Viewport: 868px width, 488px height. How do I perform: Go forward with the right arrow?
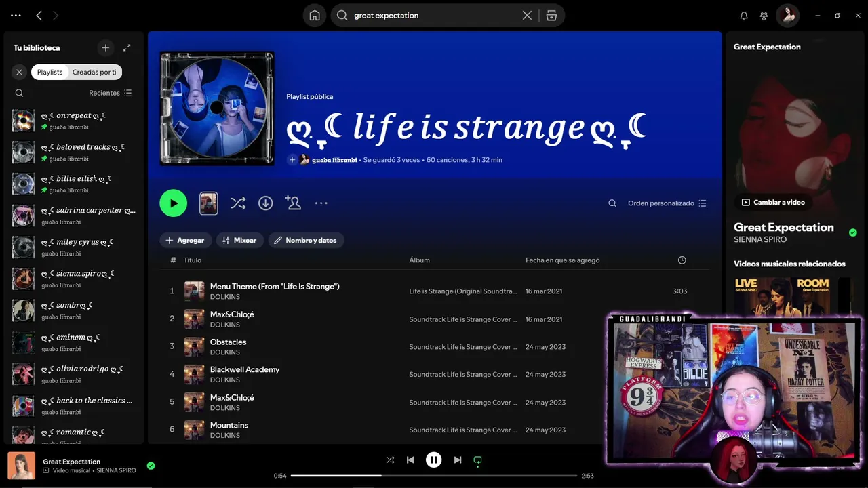[x=56, y=15]
